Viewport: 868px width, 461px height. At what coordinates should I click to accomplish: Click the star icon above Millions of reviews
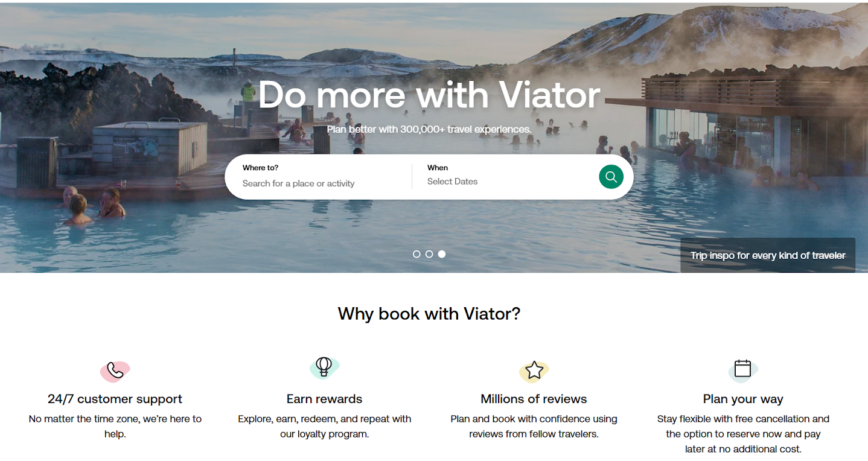(x=534, y=370)
